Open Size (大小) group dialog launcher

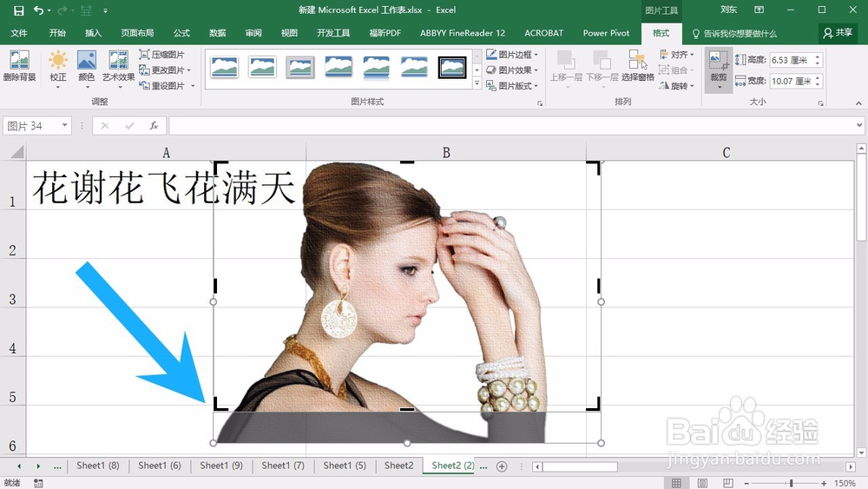[x=821, y=103]
